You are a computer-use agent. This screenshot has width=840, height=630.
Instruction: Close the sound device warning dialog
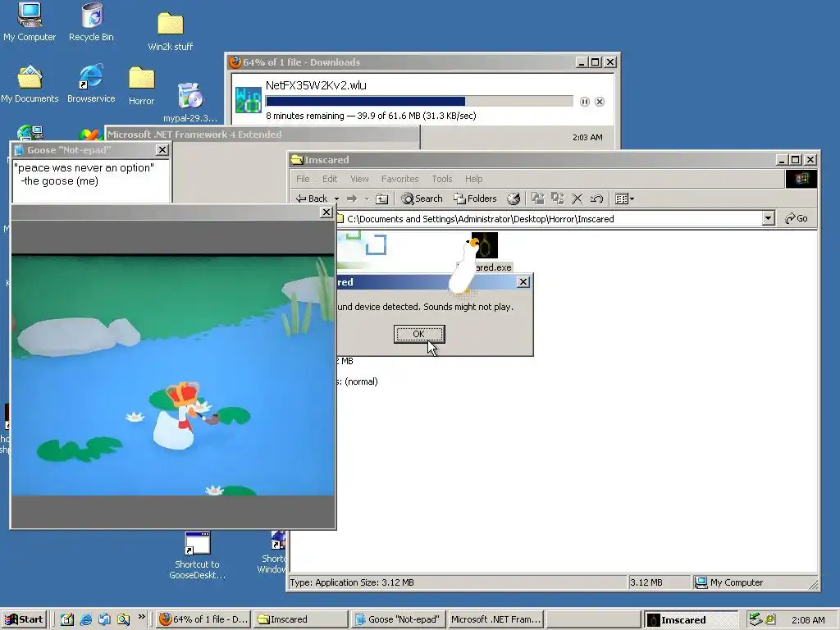(x=523, y=282)
